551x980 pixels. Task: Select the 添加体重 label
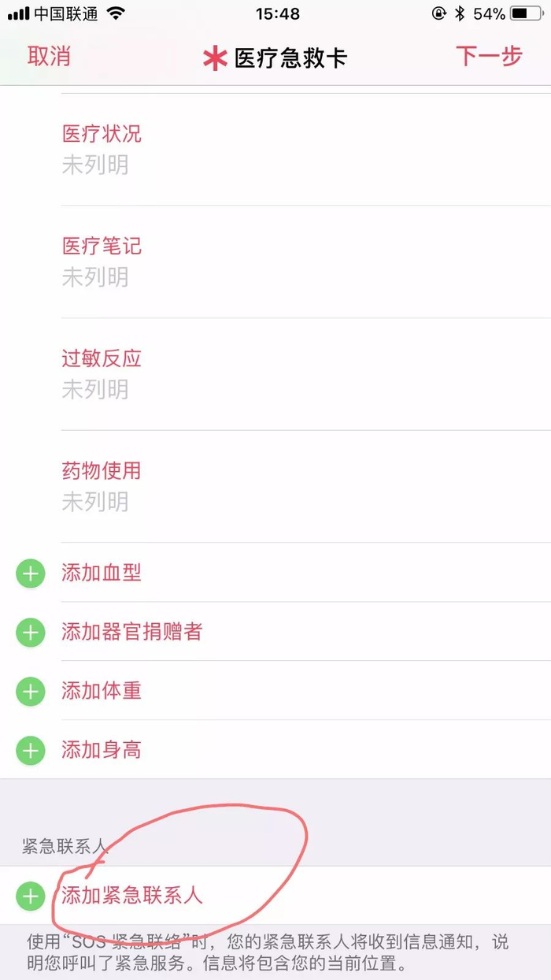(102, 692)
